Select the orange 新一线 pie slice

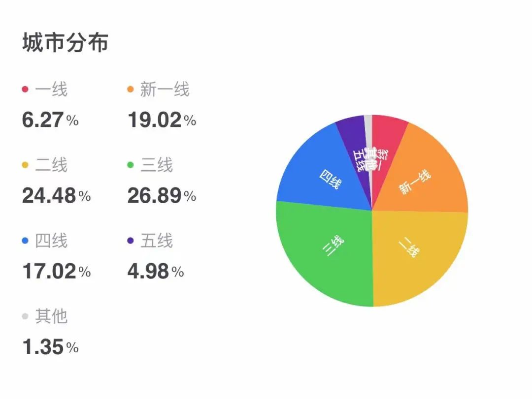pos(424,177)
